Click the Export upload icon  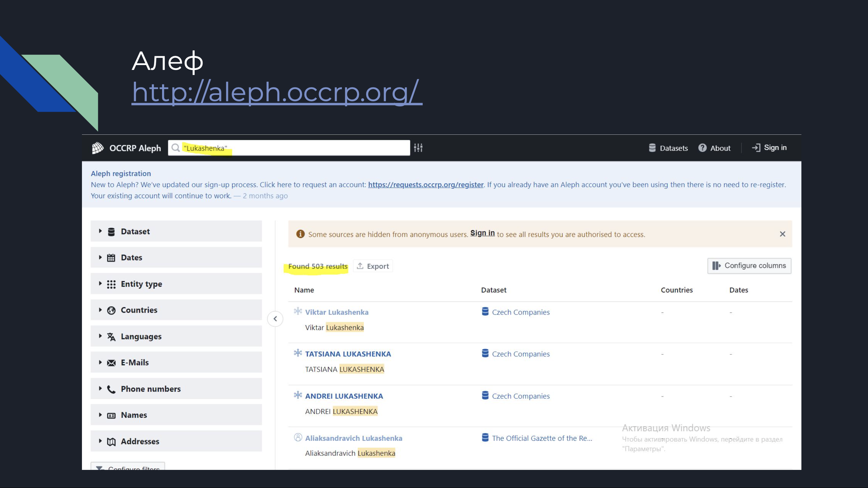pyautogui.click(x=360, y=266)
